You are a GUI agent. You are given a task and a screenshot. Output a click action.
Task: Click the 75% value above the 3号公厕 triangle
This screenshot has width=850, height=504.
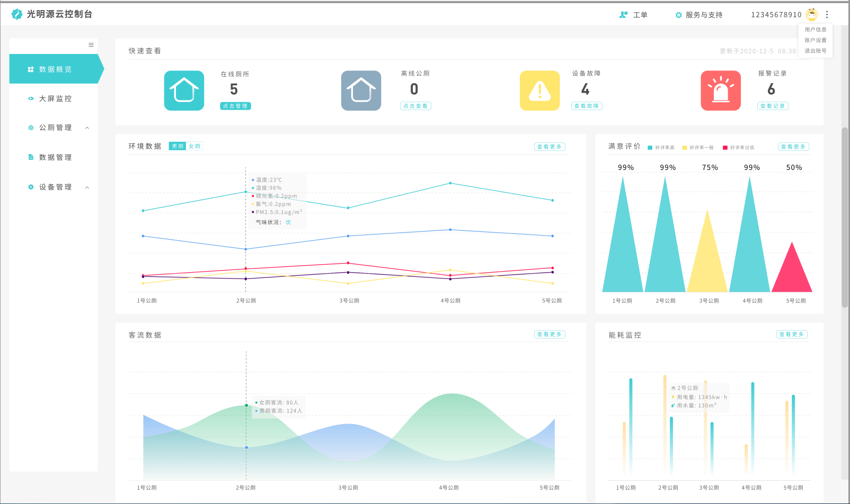710,167
